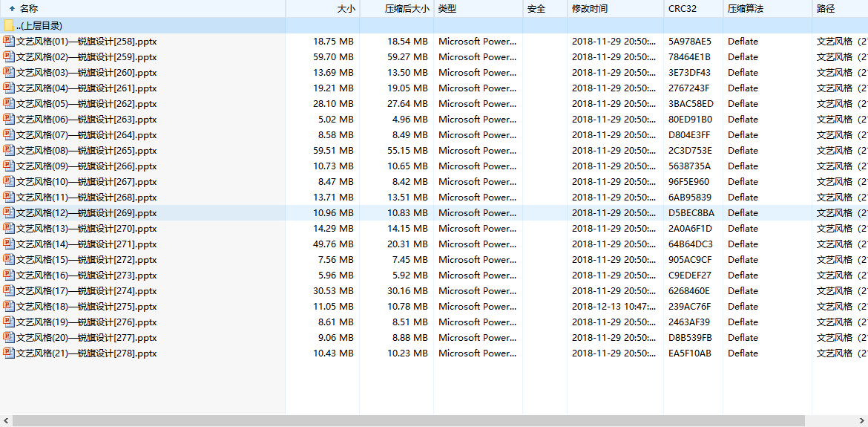The width and height of the screenshot is (868, 427).
Task: Click CRC32 value 2C3D753E
Action: coord(690,150)
